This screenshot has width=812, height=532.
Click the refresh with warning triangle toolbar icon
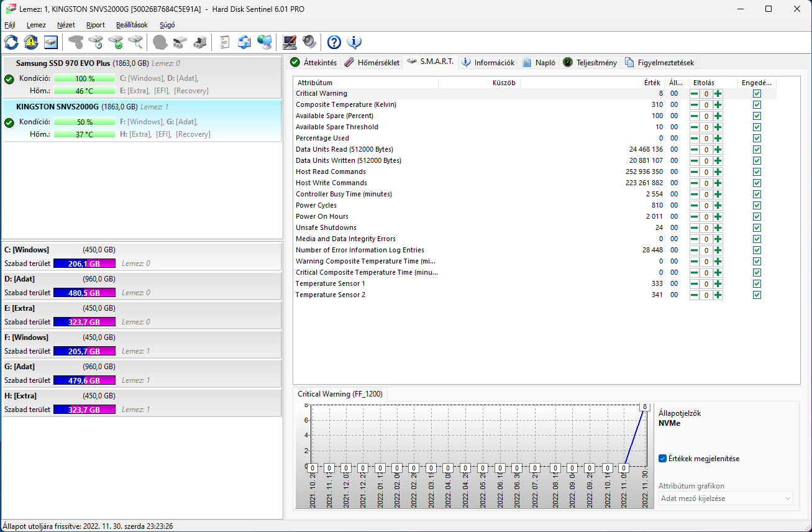[31, 42]
